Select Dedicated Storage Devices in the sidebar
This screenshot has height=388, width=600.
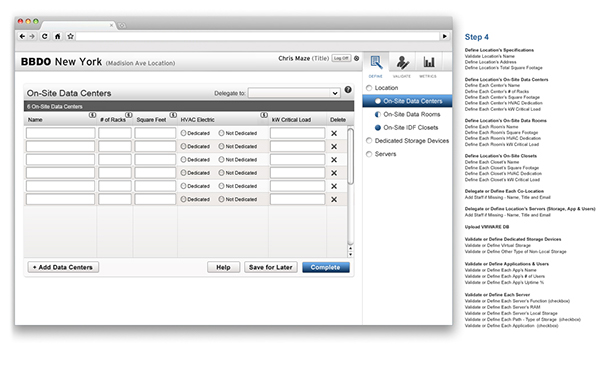coord(408,140)
